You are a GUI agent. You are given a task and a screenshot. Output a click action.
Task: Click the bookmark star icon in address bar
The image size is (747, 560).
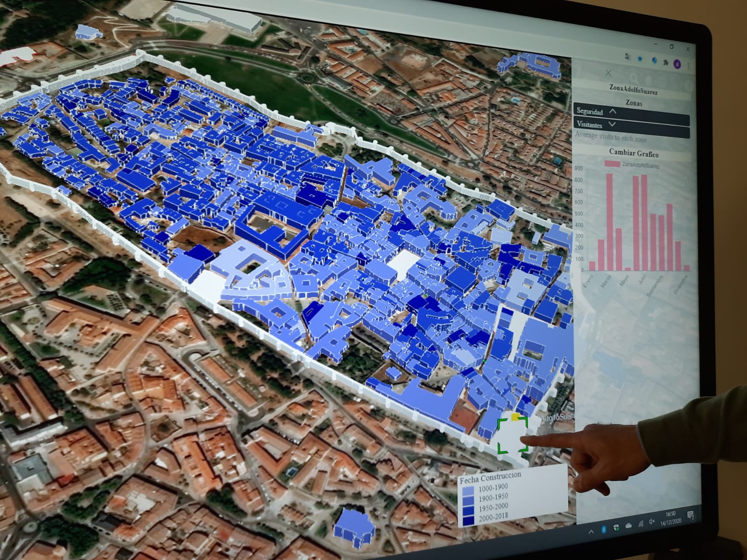point(640,59)
